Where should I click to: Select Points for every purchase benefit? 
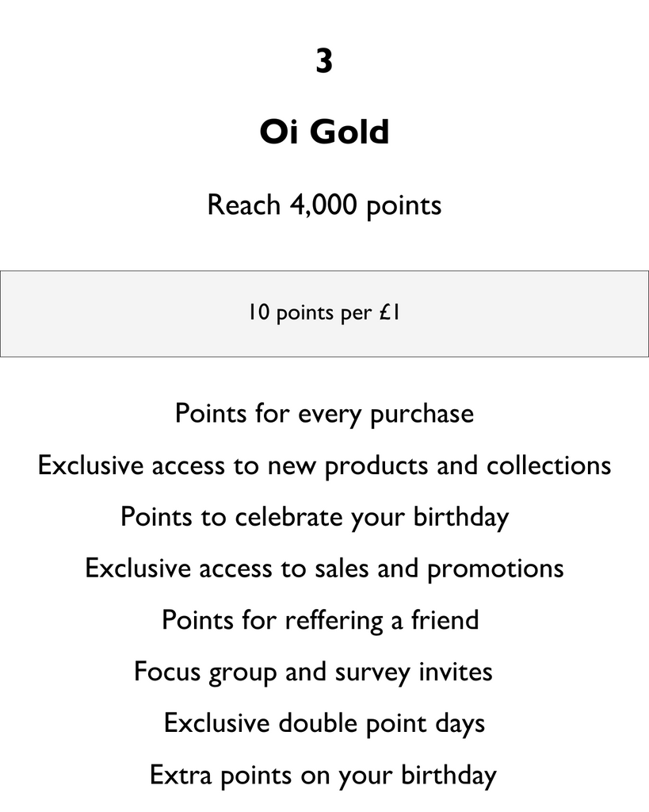click(324, 414)
